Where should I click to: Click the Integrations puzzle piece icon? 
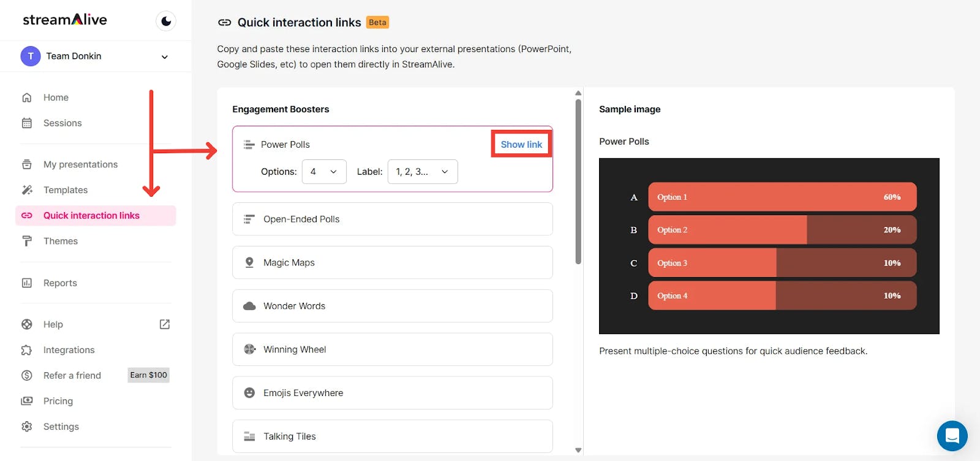(27, 350)
